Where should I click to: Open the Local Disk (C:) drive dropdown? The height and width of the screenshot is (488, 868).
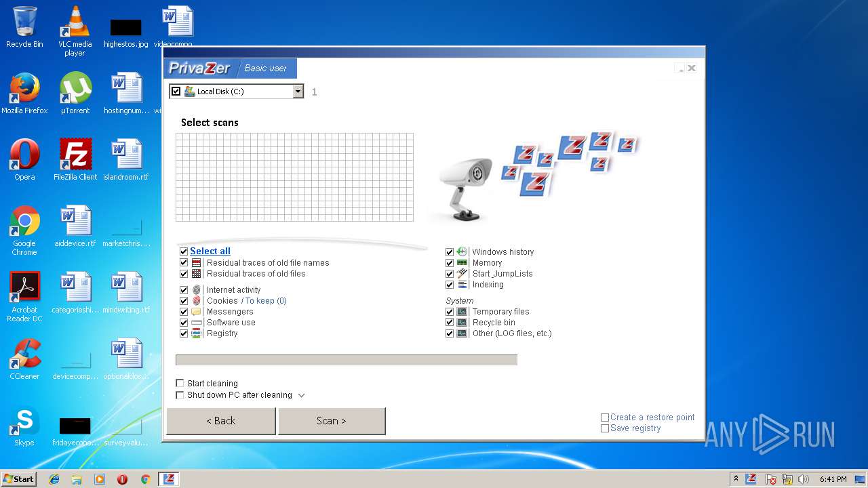pyautogui.click(x=298, y=91)
